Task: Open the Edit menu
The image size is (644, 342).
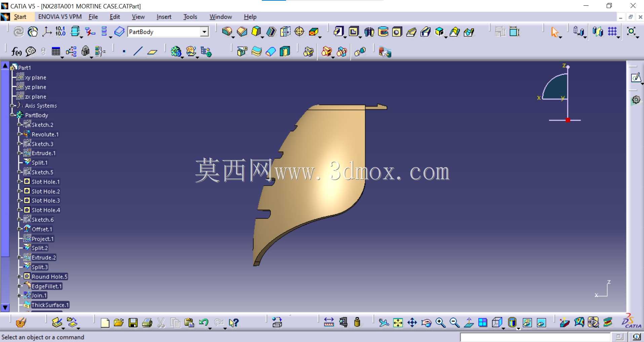Action: tap(115, 17)
